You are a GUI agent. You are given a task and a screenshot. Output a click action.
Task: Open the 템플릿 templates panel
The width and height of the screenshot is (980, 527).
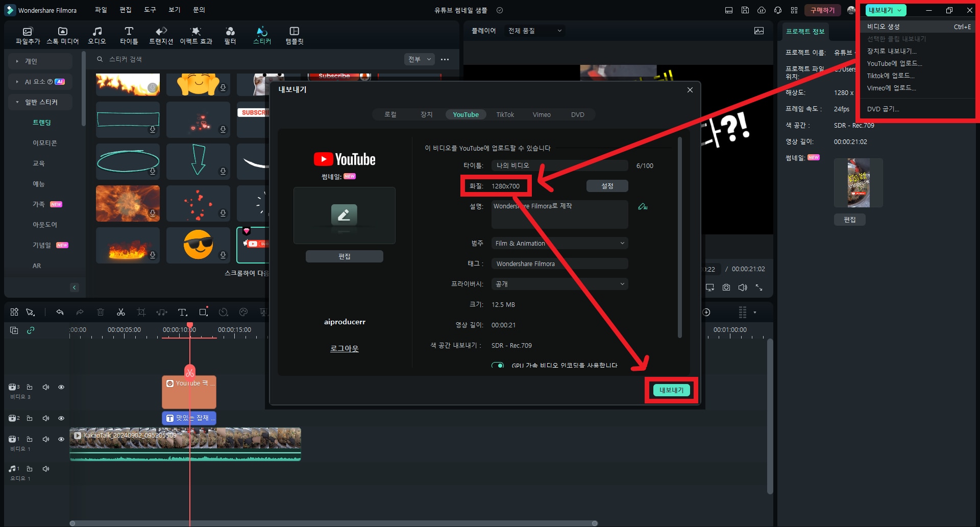click(294, 35)
